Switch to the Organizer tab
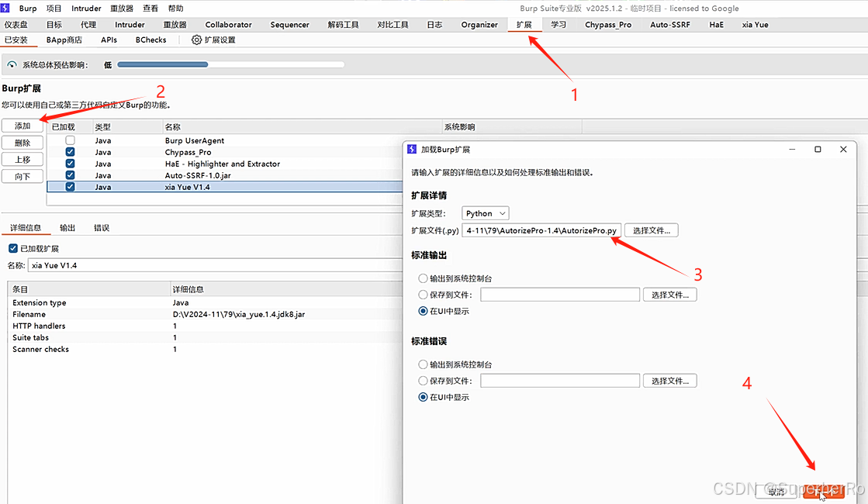This screenshot has height=504, width=868. tap(479, 25)
